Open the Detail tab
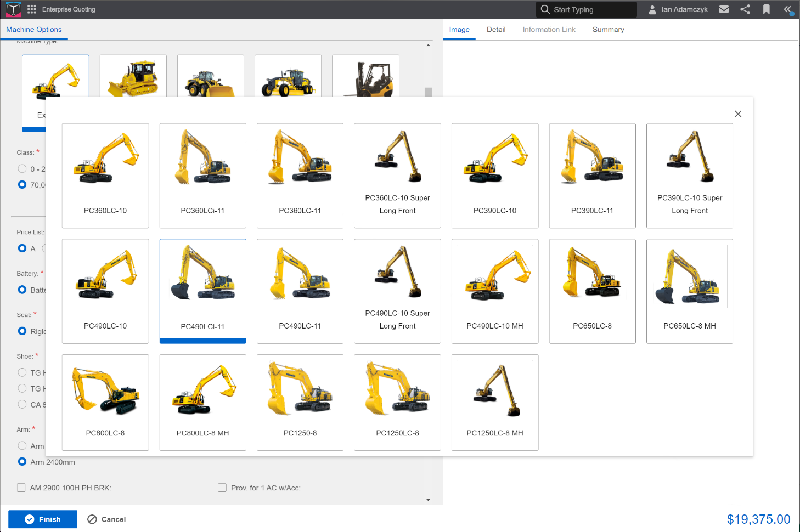This screenshot has height=532, width=800. [496, 30]
